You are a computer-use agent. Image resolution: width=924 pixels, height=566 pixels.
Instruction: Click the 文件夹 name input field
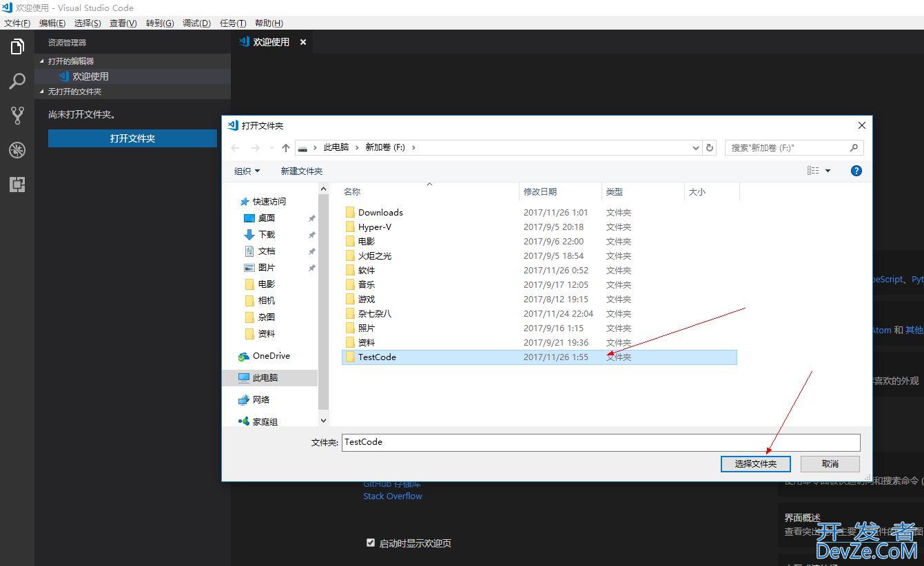601,442
